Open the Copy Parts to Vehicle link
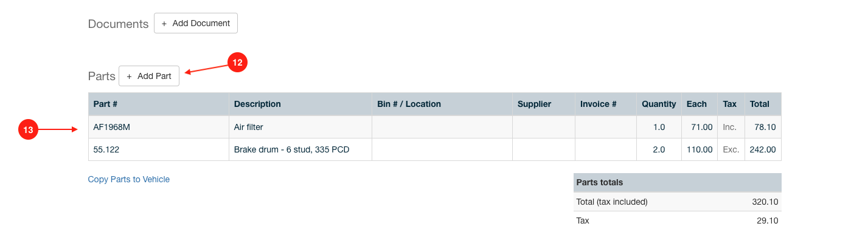Viewport: 868px width, 246px height. point(129,179)
